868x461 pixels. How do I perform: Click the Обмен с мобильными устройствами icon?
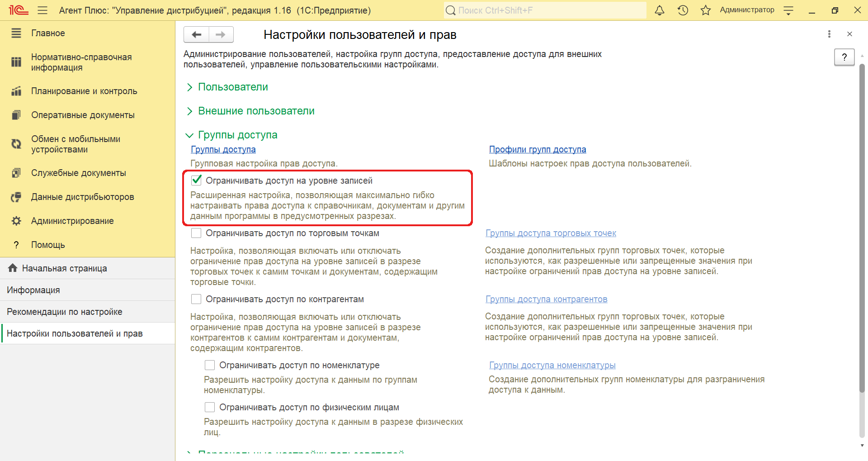point(16,144)
